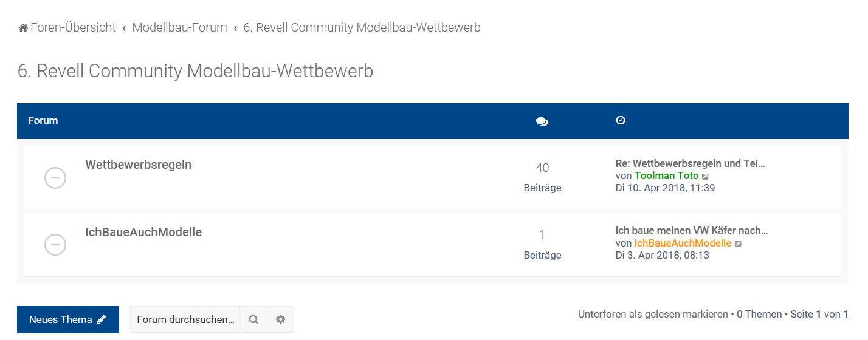This screenshot has height=340, width=868.
Task: Open 'Ich baue meinen VW Käfer nach…' post
Action: [692, 231]
